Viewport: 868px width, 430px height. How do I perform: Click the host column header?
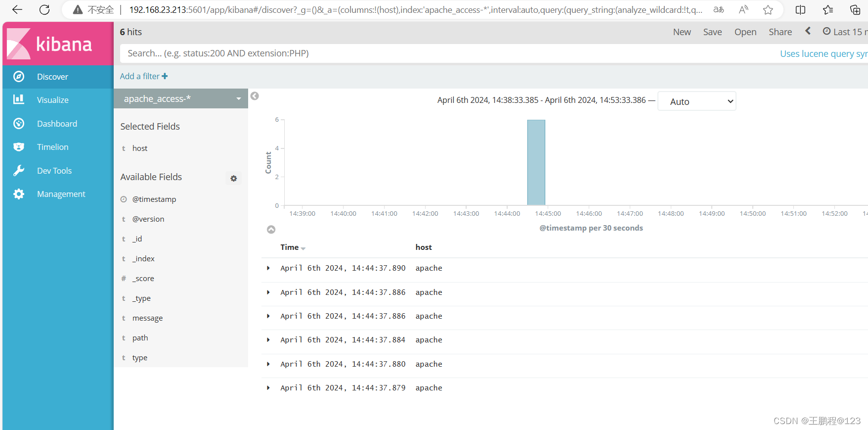[x=424, y=247]
